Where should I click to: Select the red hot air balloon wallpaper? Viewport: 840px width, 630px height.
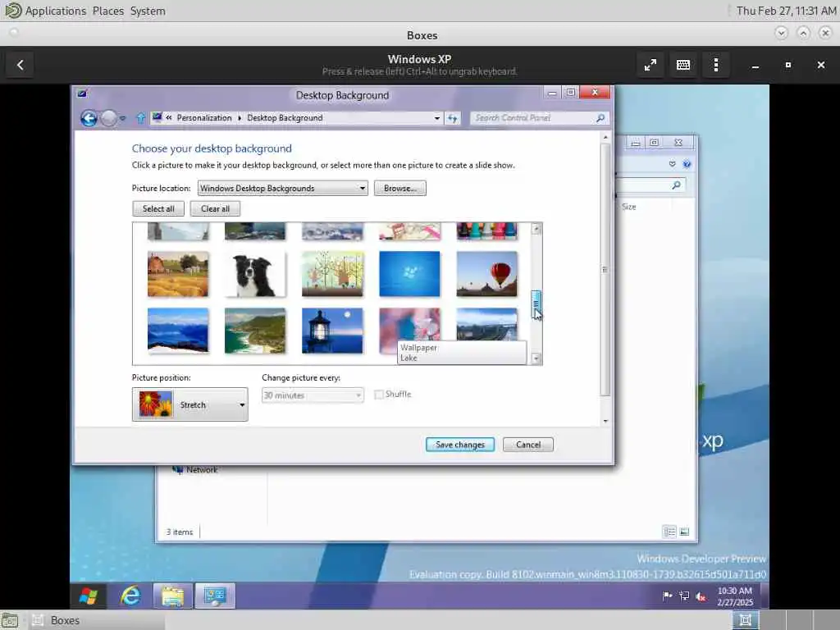[487, 274]
